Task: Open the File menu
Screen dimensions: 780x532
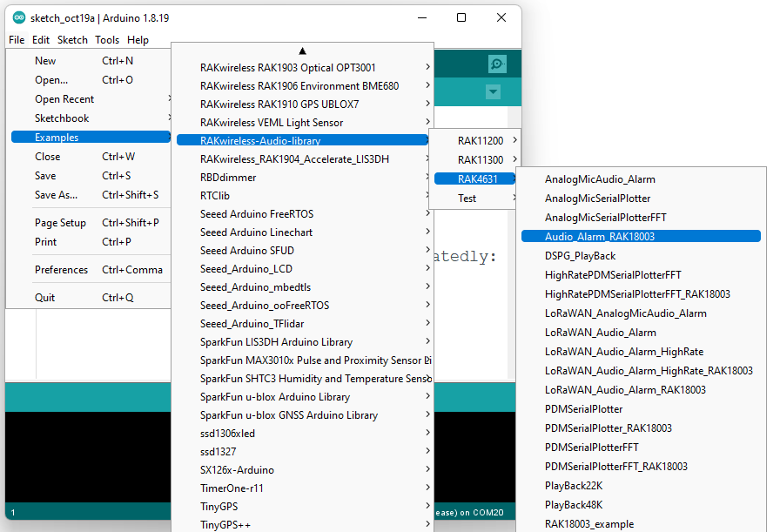Action: (17, 40)
